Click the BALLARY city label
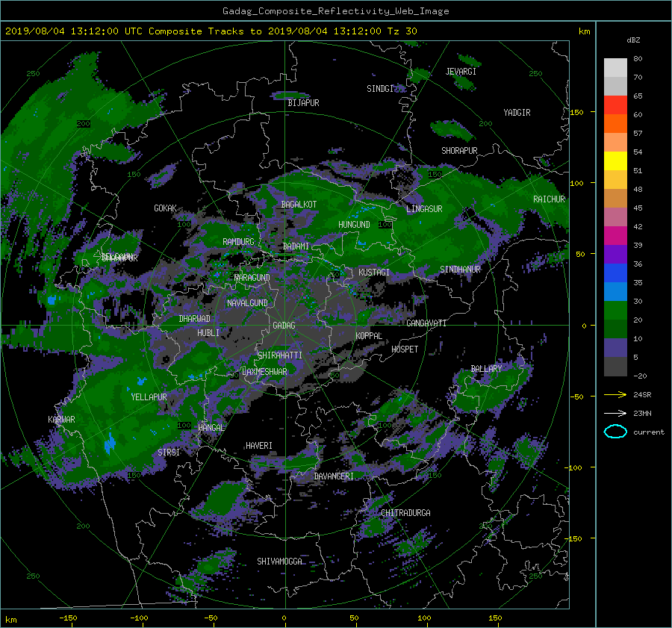Image resolution: width=672 pixels, height=628 pixels. [486, 369]
